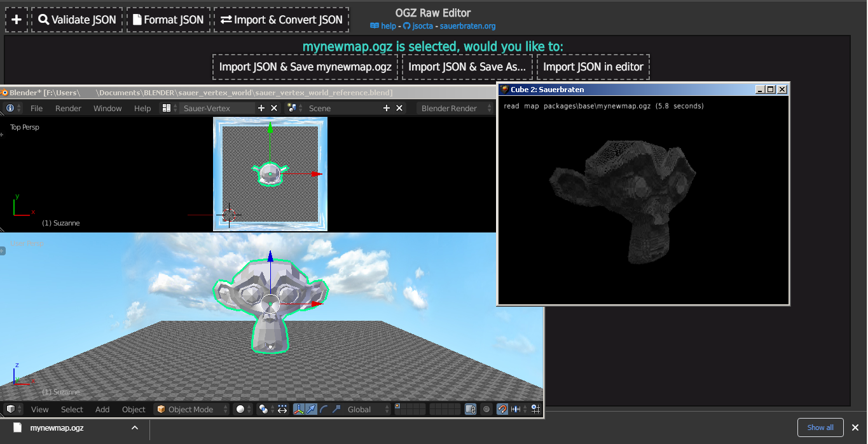Click the 'Top Persp' viewport label
The image size is (868, 444).
point(25,127)
